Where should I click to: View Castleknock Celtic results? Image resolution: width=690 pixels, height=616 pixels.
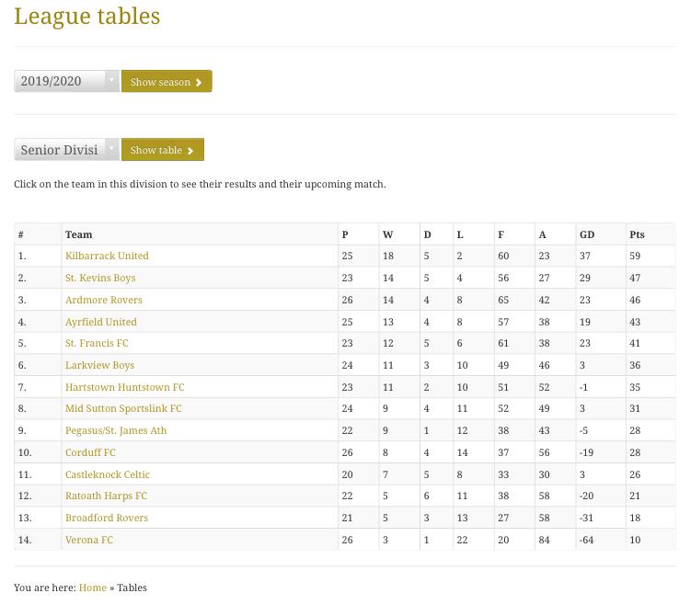coord(108,474)
